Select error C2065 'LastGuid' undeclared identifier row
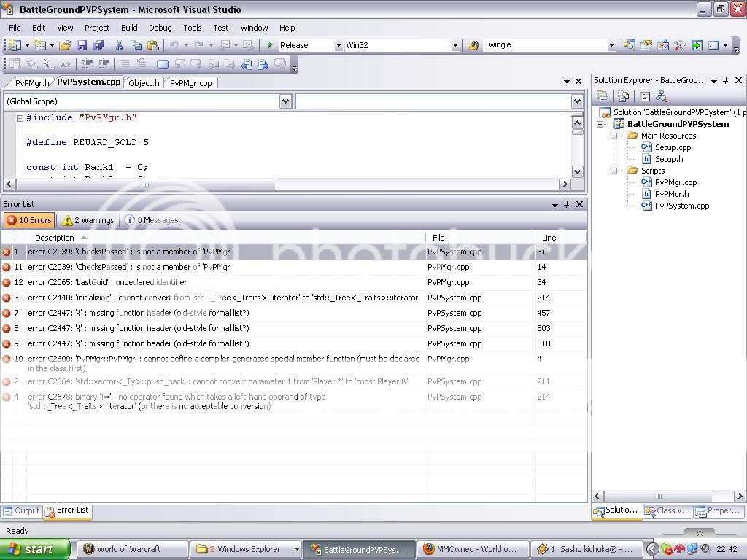 point(293,282)
